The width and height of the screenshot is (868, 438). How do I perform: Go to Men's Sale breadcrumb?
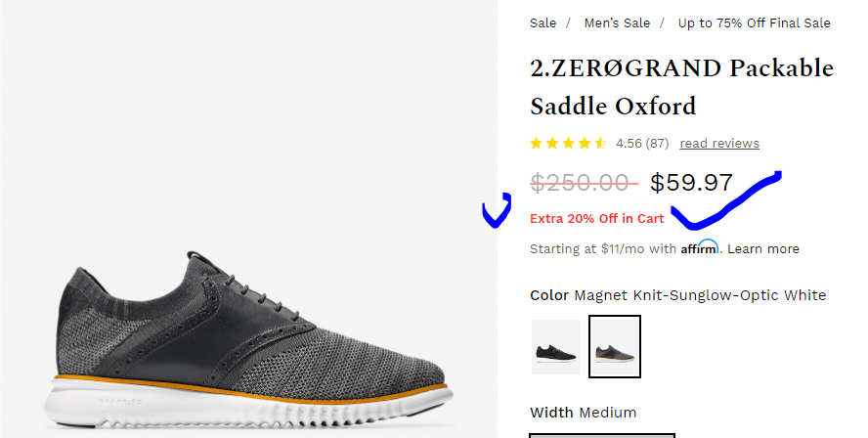pyautogui.click(x=617, y=23)
